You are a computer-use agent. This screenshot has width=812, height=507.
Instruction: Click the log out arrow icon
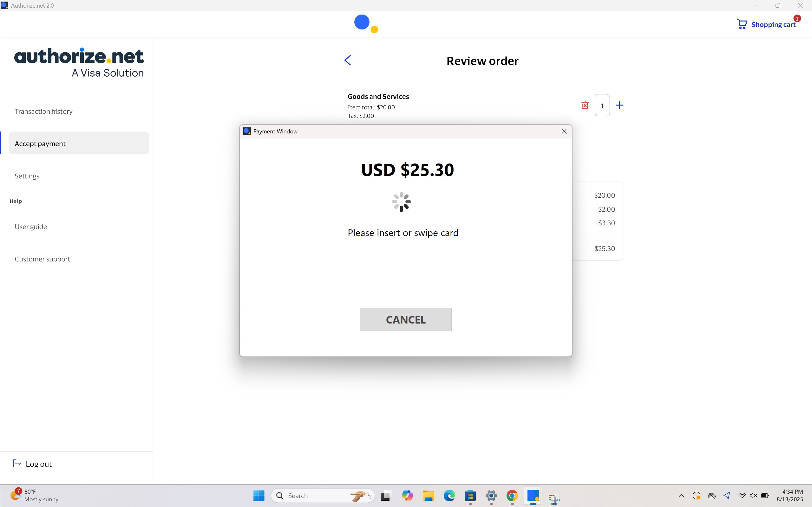17,463
